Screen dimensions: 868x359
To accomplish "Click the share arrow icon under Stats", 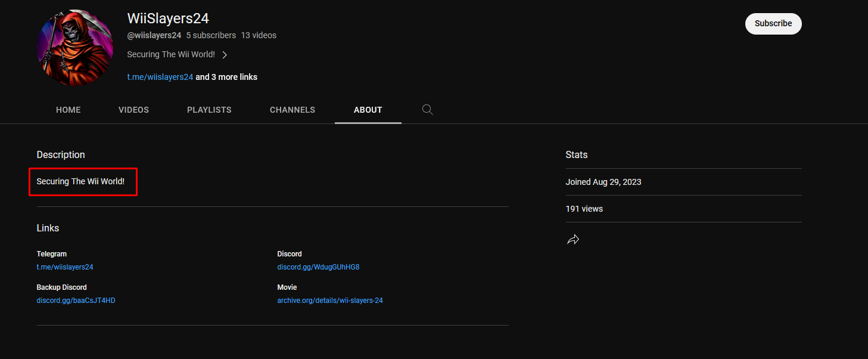I will pos(573,240).
